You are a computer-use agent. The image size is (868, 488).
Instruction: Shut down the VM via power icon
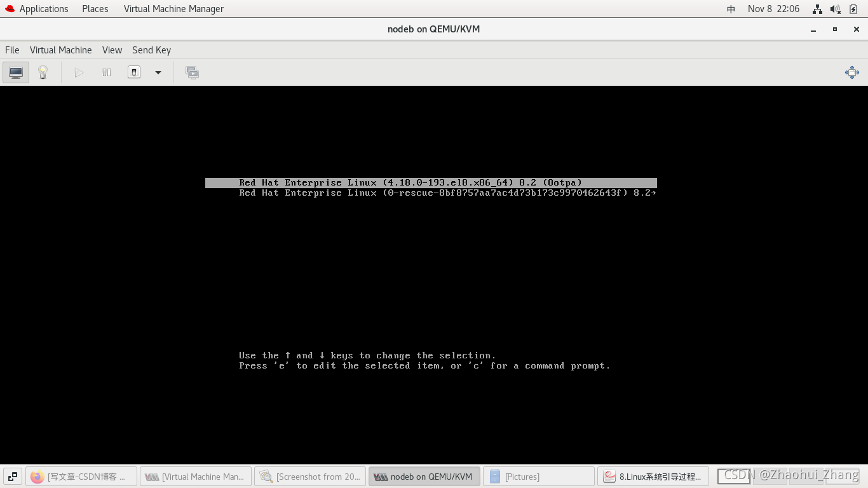(x=133, y=72)
